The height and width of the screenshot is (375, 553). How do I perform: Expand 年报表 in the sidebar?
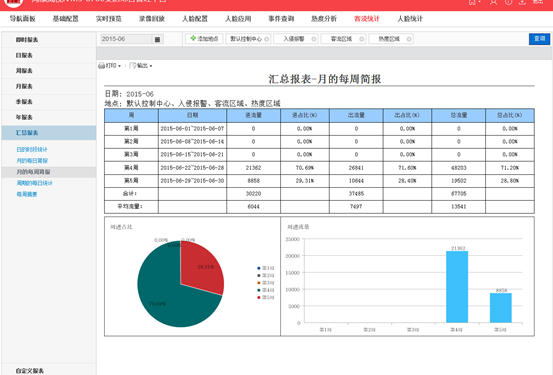coord(49,117)
